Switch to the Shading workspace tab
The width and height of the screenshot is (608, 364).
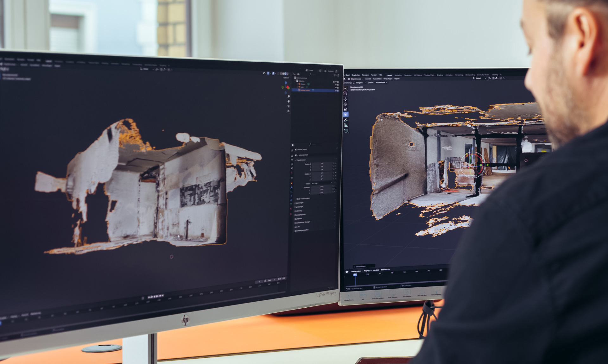pos(440,75)
